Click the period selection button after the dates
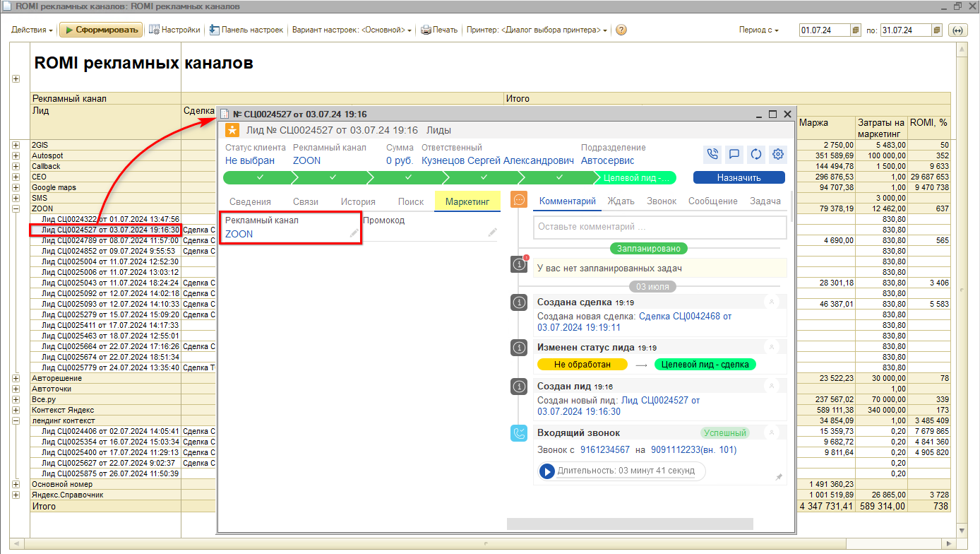 958,30
